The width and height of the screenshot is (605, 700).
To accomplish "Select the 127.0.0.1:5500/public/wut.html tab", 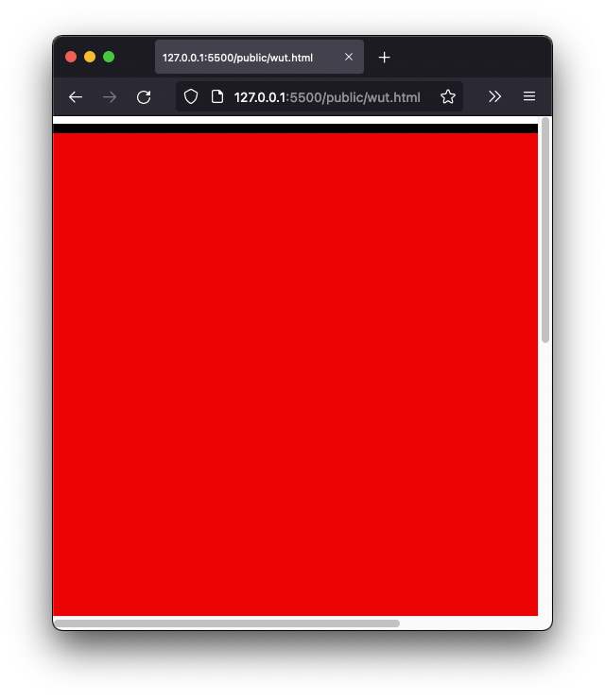I will pyautogui.click(x=259, y=57).
